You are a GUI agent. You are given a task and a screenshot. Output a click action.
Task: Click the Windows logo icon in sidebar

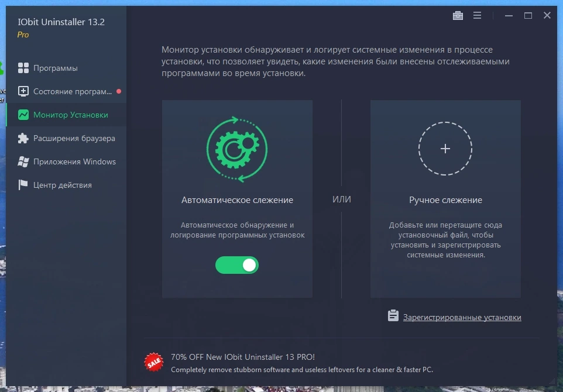click(x=23, y=161)
